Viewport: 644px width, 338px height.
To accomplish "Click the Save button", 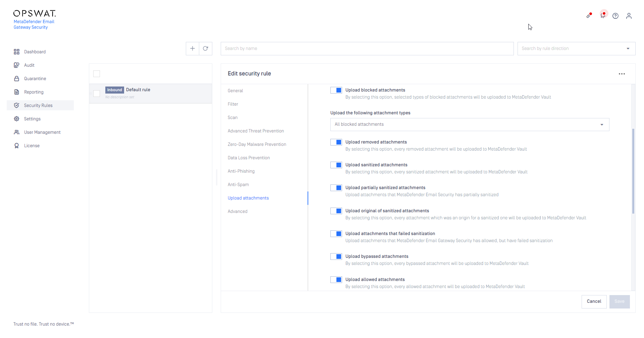I will coord(620,301).
